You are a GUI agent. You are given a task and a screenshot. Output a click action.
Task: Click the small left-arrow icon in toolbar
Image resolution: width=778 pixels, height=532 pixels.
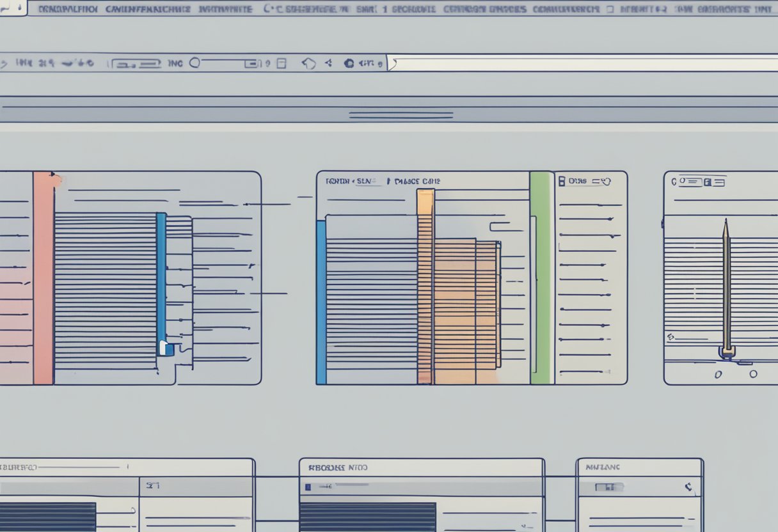click(x=328, y=63)
